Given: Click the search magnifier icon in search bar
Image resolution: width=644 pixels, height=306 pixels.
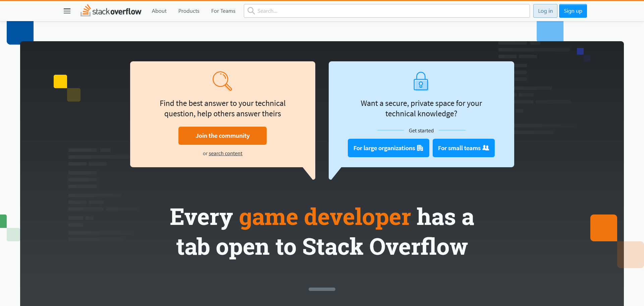Looking at the screenshot, I should 251,11.
